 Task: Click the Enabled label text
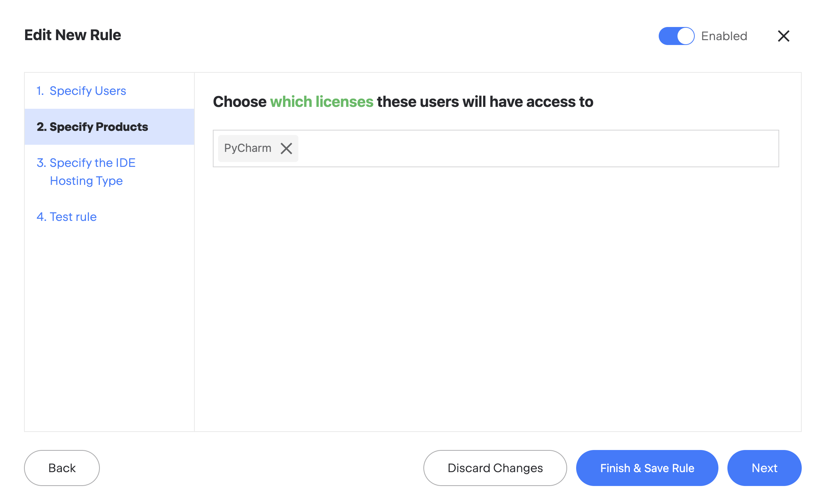[724, 36]
